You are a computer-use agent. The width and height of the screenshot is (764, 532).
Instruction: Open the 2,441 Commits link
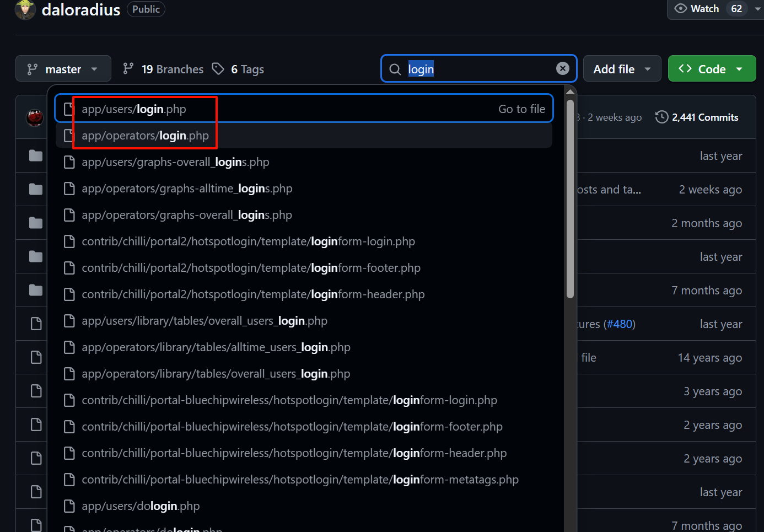click(x=704, y=117)
